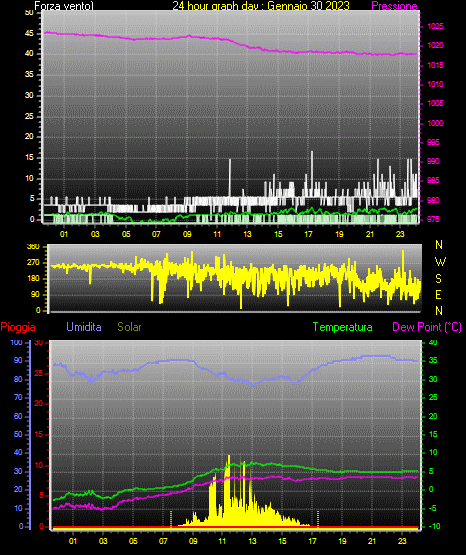
Task: Click the E compass direction letter
Action: 438,294
